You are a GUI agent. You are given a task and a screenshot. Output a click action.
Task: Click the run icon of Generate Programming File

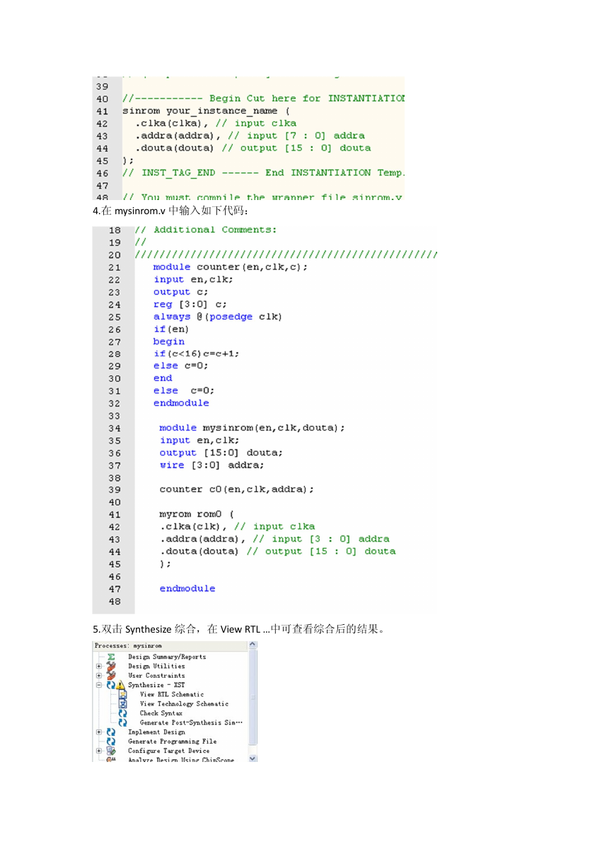(x=111, y=741)
